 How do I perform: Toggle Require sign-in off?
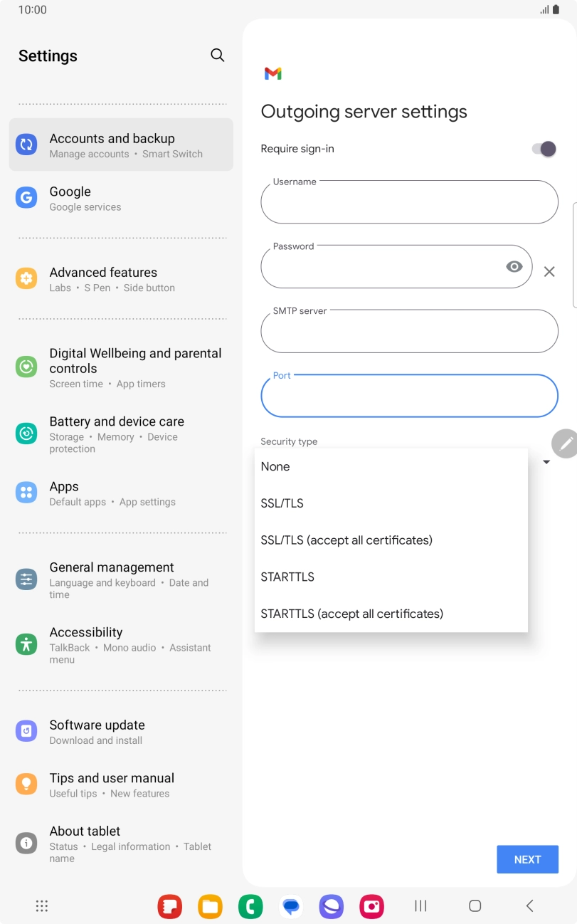544,149
